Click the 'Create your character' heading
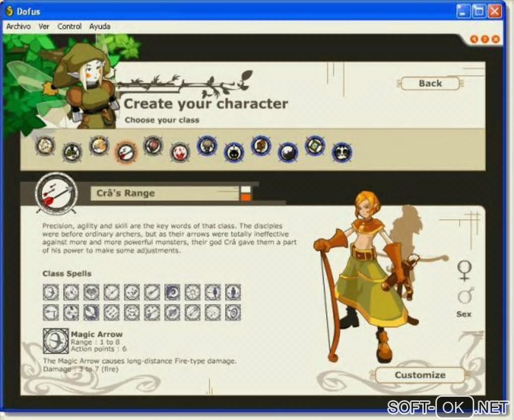Image resolution: width=514 pixels, height=420 pixels. [x=206, y=104]
